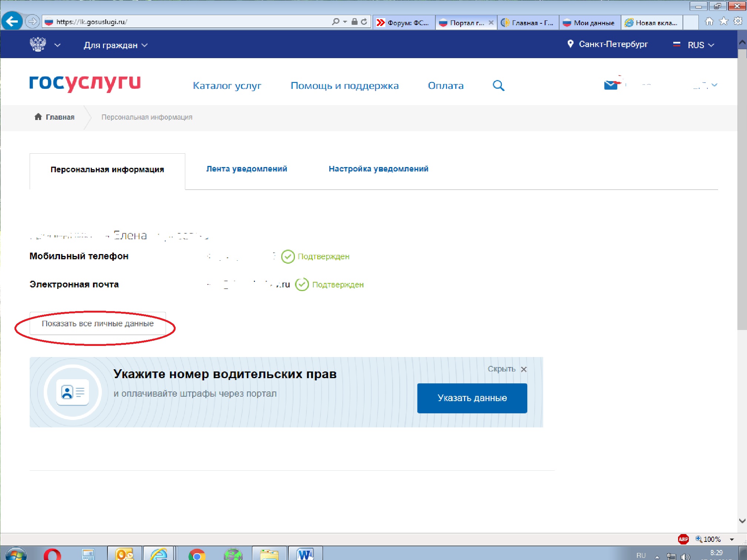
Task: Switch to the 'Форум: ФС...' browser tab
Action: click(x=404, y=23)
